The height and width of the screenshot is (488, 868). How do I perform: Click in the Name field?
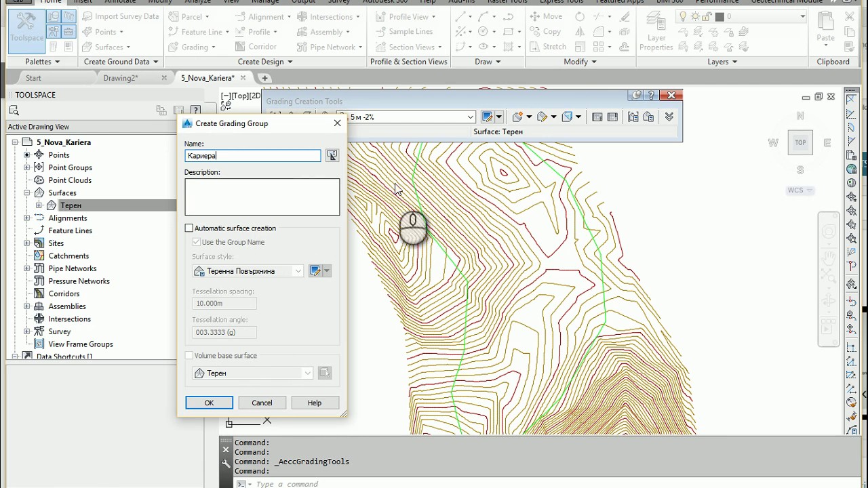point(253,156)
